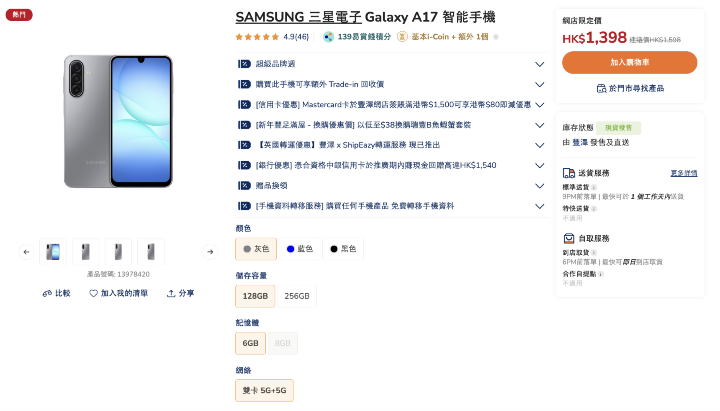Click the 分享 share icon
Screen dimensions: 720x411
point(171,293)
